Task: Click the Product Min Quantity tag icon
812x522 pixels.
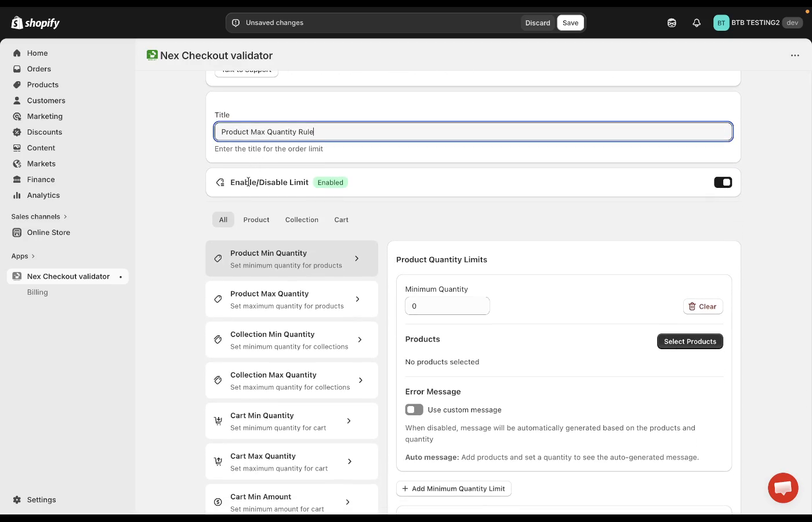Action: click(218, 259)
